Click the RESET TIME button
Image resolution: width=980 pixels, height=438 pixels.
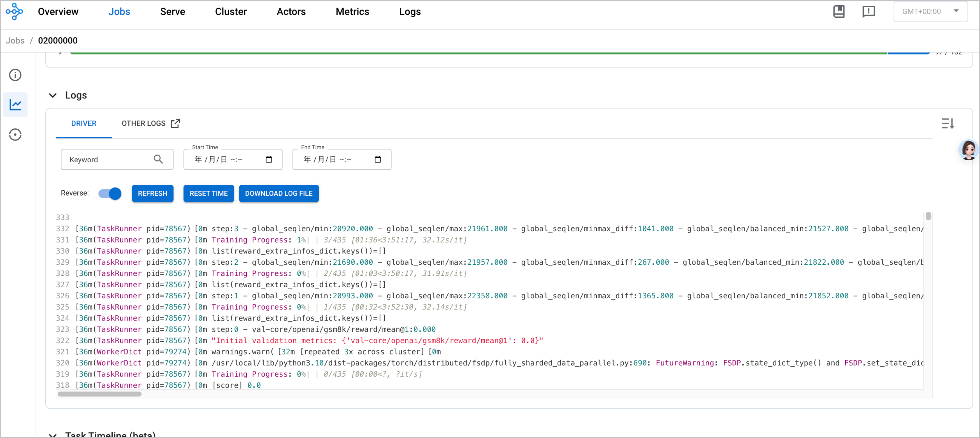coord(208,193)
